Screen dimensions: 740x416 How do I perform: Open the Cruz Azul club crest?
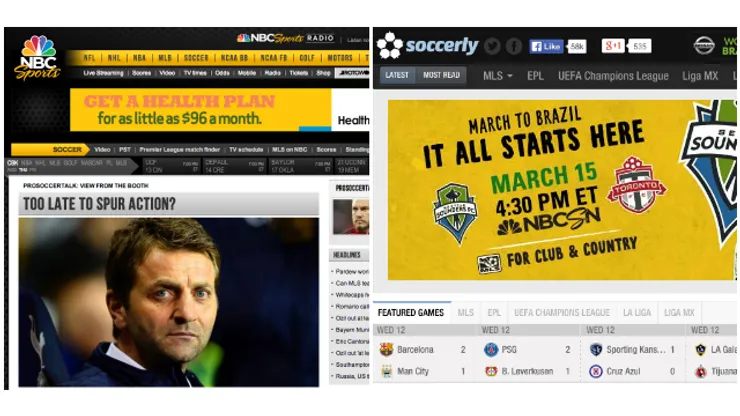[596, 372]
